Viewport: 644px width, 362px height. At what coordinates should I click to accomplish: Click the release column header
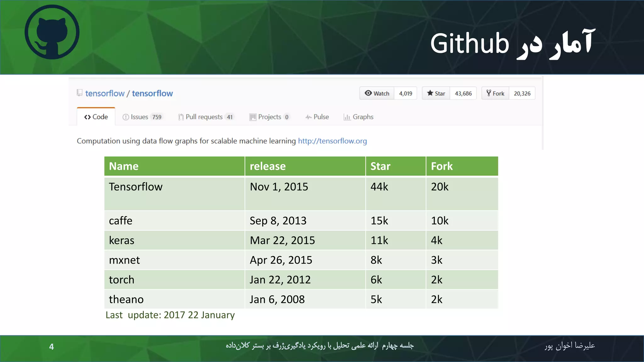pyautogui.click(x=305, y=166)
